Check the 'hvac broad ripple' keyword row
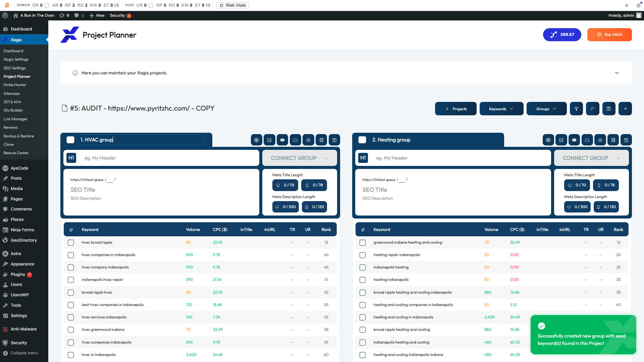 [71, 243]
